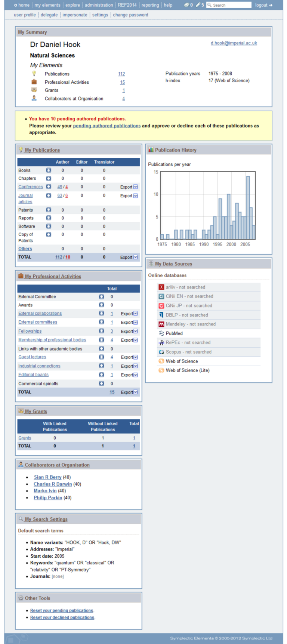The width and height of the screenshot is (287, 644).
Task: Add a Software entry with plus icon
Action: [x=49, y=226]
